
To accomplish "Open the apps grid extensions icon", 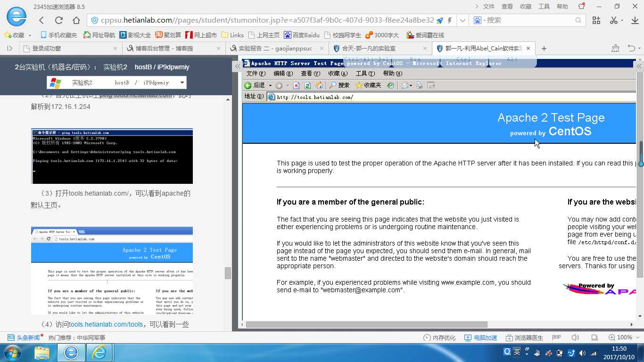I will tap(596, 20).
